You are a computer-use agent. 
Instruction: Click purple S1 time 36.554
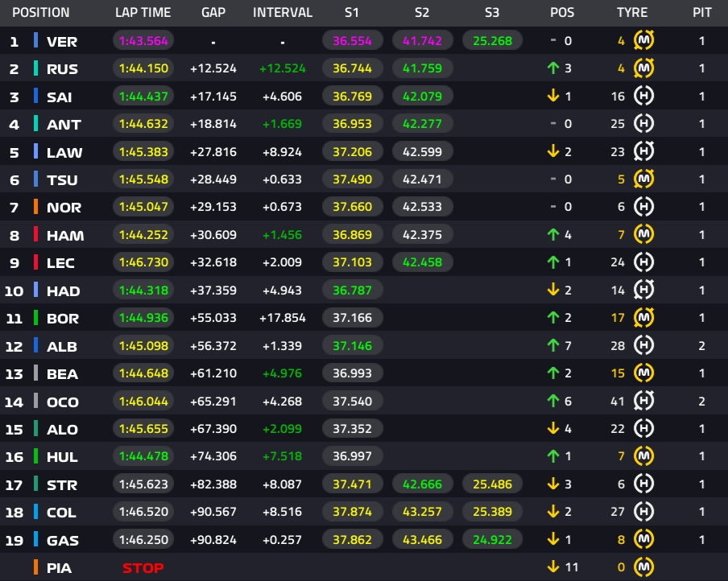[353, 40]
